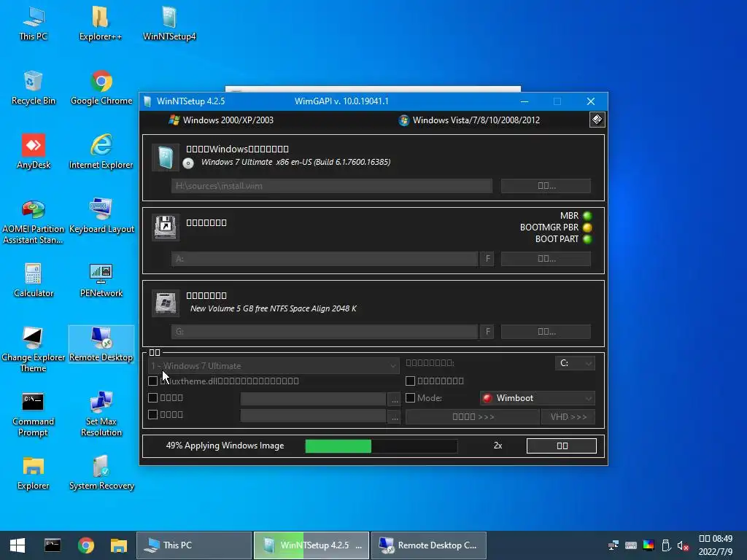Click the tweaks >>> button left of VHD

coord(473,416)
